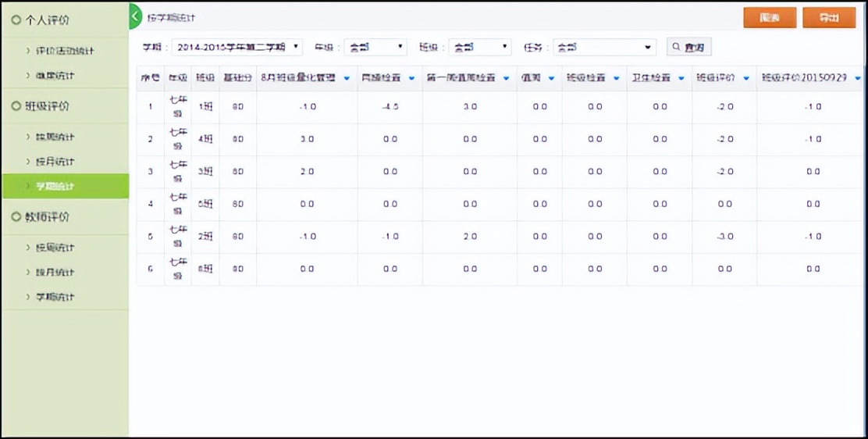Expand the 8月班级量化管理 column arrow

pyautogui.click(x=347, y=79)
